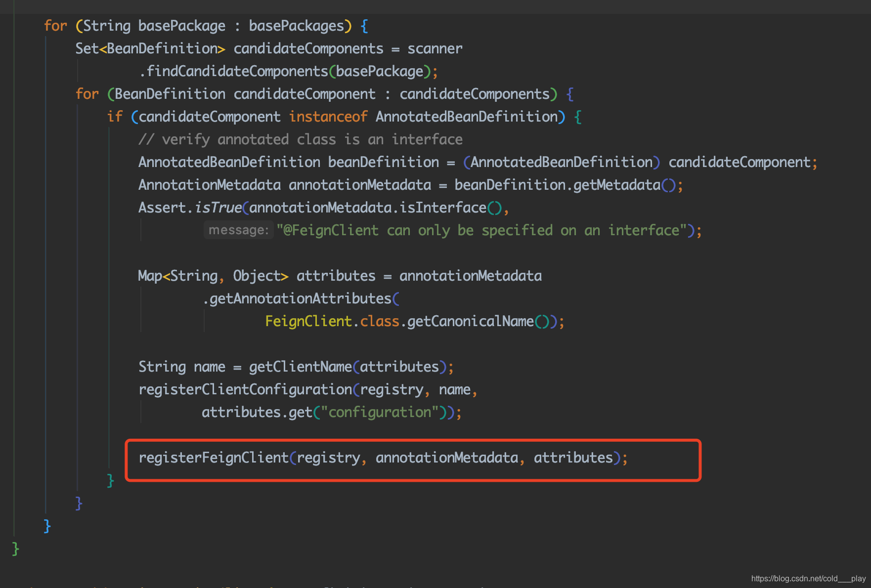Click 'basePackages' in the outer for loop

click(296, 26)
